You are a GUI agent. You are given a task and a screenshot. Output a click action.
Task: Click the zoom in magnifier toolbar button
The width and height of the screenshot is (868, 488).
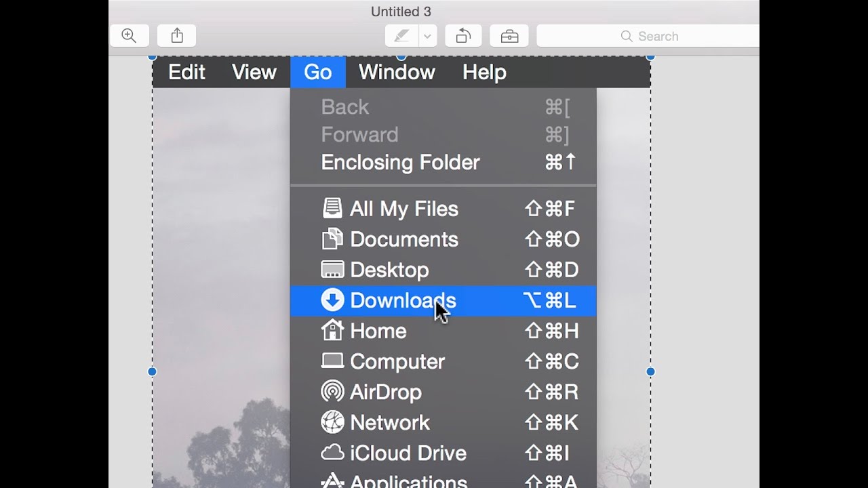pos(129,36)
